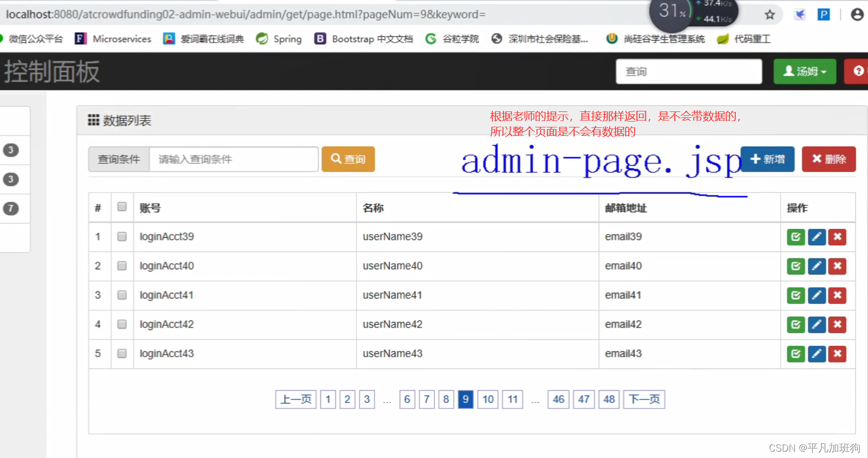Check the checkbox for loginAcct40

(x=122, y=266)
